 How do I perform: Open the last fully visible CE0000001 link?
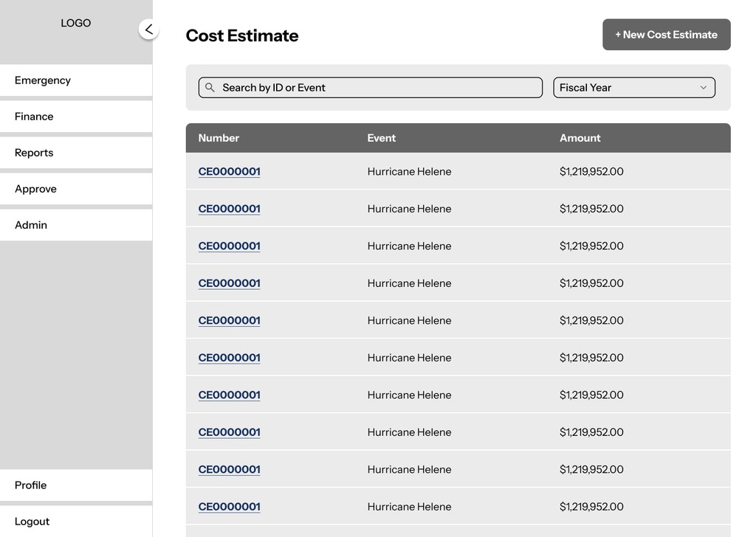[x=229, y=507]
